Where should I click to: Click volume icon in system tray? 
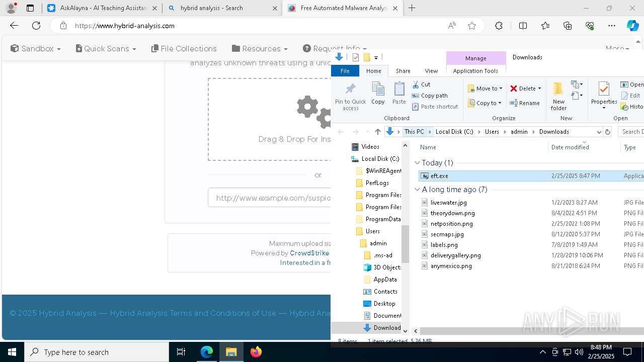[579, 352]
